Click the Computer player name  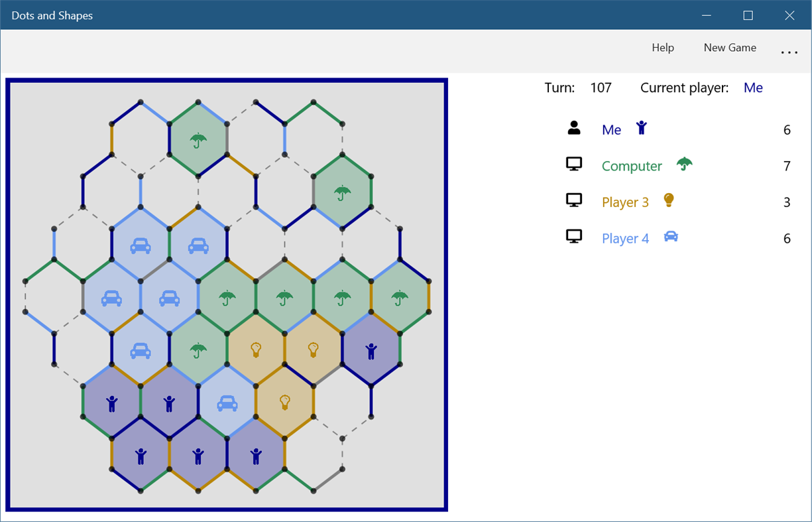(x=631, y=165)
